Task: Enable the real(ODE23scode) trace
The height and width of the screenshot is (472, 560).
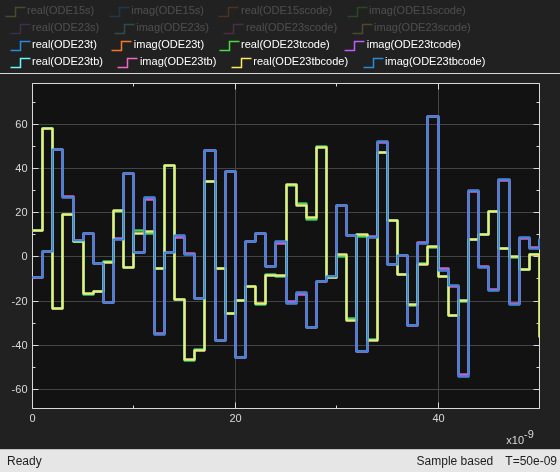Action: (280, 27)
